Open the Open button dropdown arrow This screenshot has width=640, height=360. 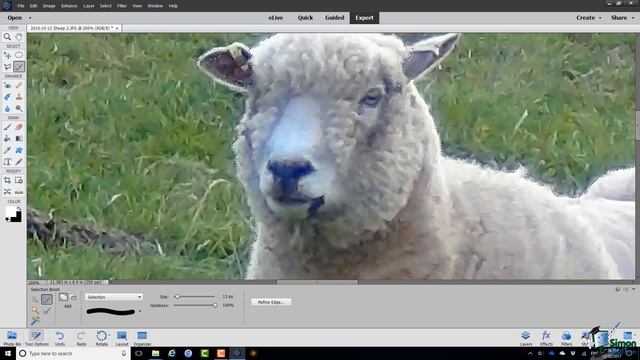[x=30, y=18]
